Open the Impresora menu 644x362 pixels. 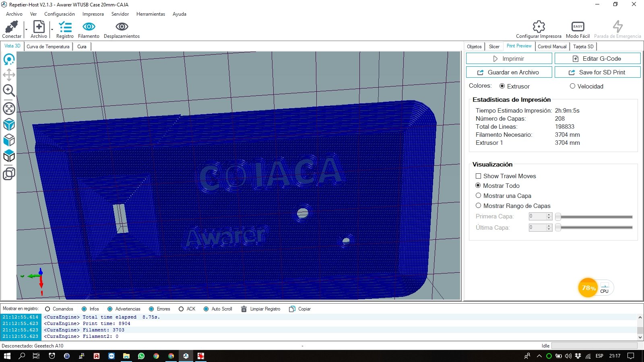pyautogui.click(x=93, y=14)
